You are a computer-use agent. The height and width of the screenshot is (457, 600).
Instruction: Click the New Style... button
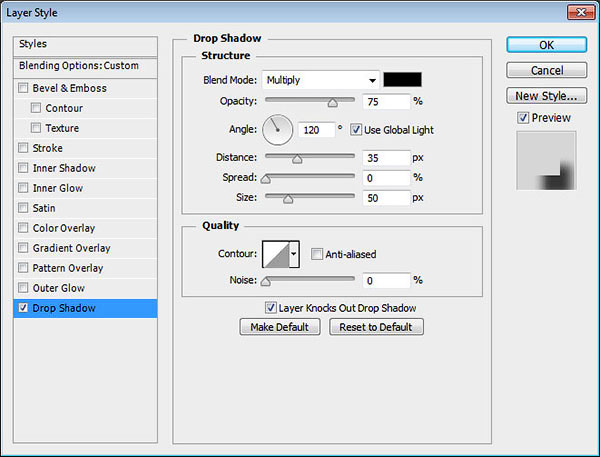point(546,96)
